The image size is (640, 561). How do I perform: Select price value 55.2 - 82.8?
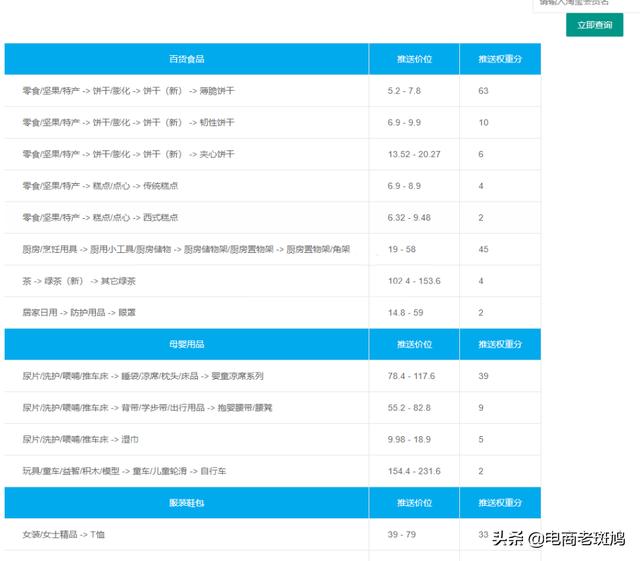[x=409, y=407]
